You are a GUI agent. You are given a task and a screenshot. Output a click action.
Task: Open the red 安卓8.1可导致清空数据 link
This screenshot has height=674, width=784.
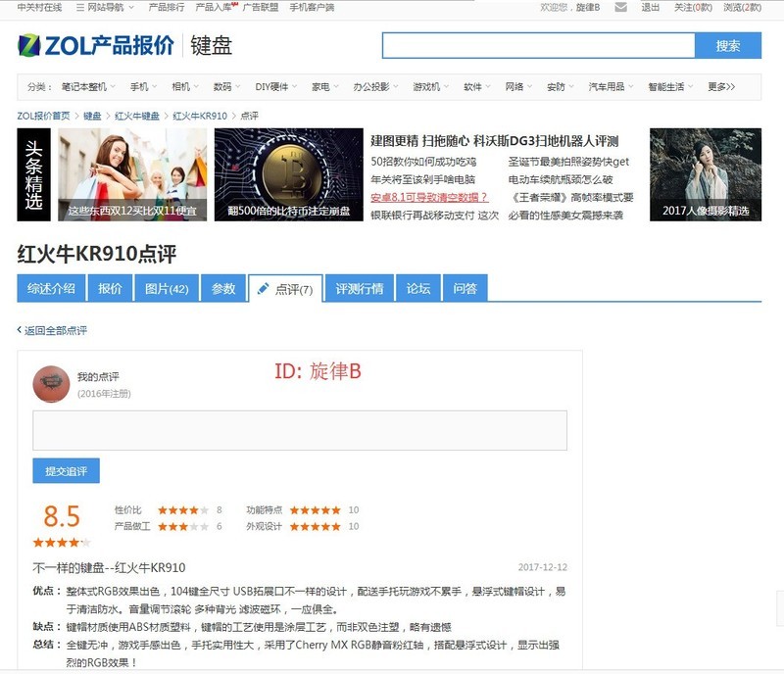[429, 198]
